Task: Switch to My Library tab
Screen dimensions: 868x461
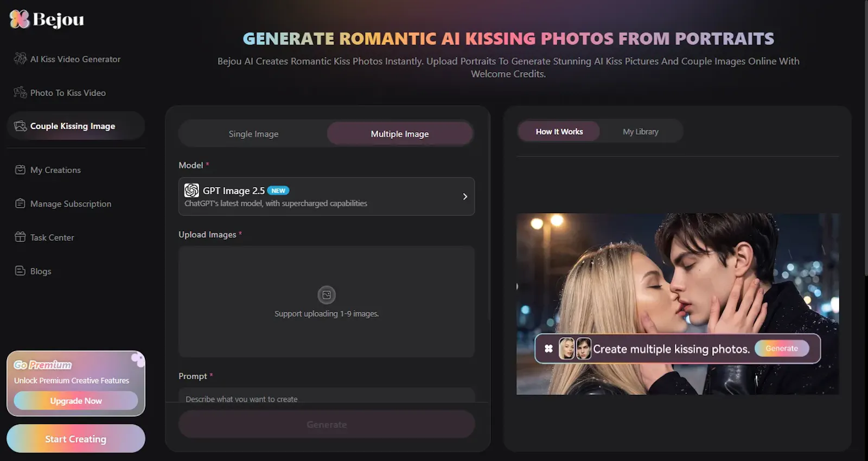Action: [x=641, y=132]
